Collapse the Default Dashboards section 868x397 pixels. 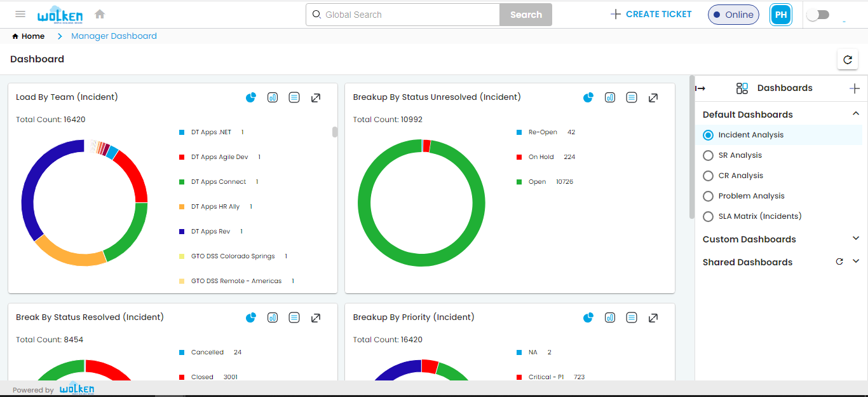tap(857, 114)
